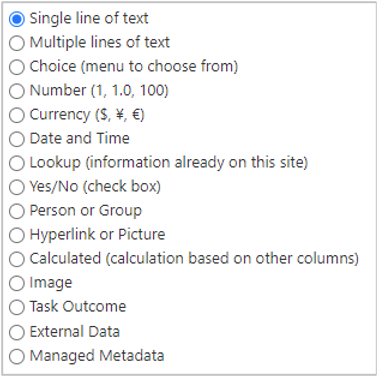Select the Choice (menu to choose from) option
The width and height of the screenshot is (377, 376).
[17, 67]
